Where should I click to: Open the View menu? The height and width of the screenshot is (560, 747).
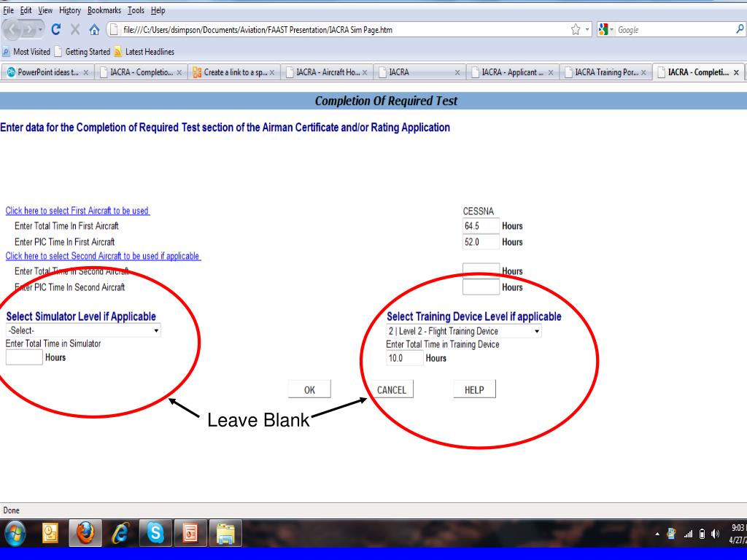pos(45,10)
